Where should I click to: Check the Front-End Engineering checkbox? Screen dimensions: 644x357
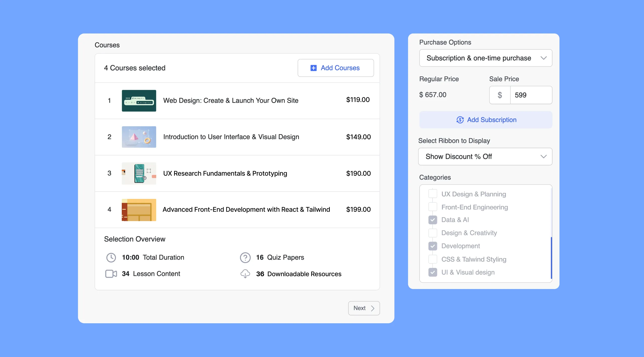tap(433, 207)
